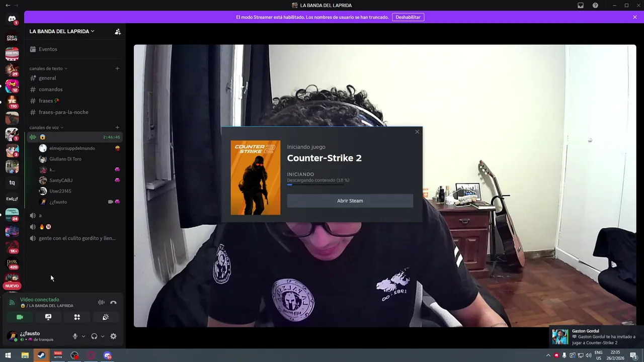Screen dimensions: 644x362
Task: Go back with title bar arrow
Action: (x=8, y=5)
